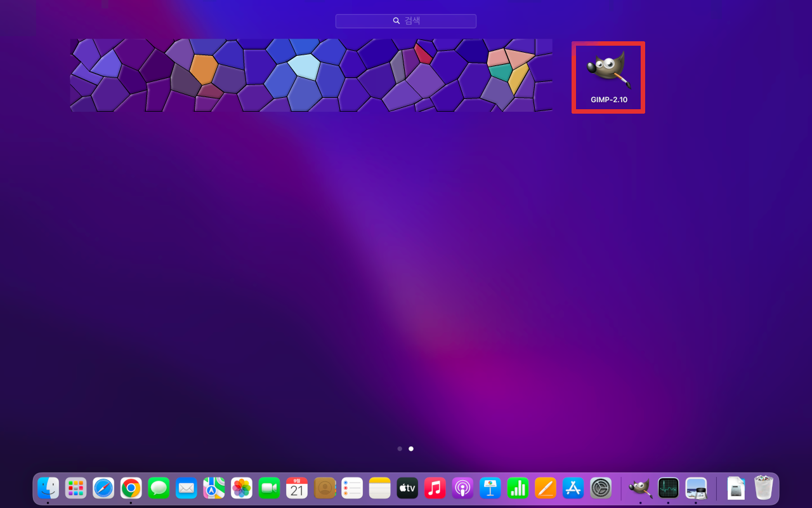The width and height of the screenshot is (812, 508).
Task: Switch to running GIMP in dock
Action: point(641,488)
